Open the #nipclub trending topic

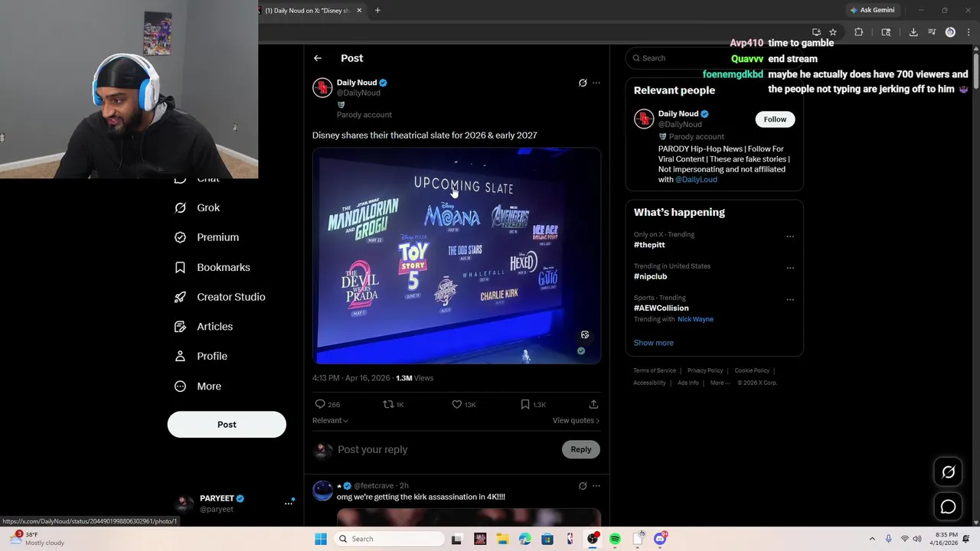(x=650, y=276)
